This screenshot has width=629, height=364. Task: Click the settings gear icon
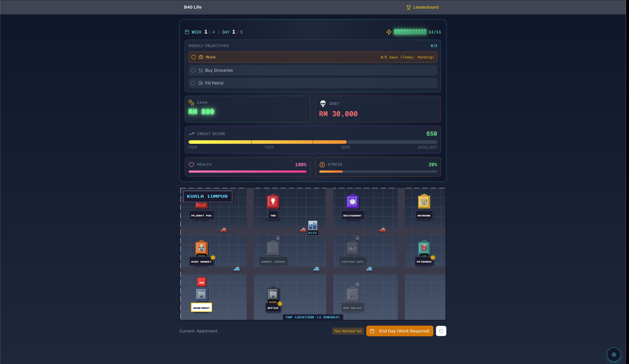pyautogui.click(x=614, y=355)
